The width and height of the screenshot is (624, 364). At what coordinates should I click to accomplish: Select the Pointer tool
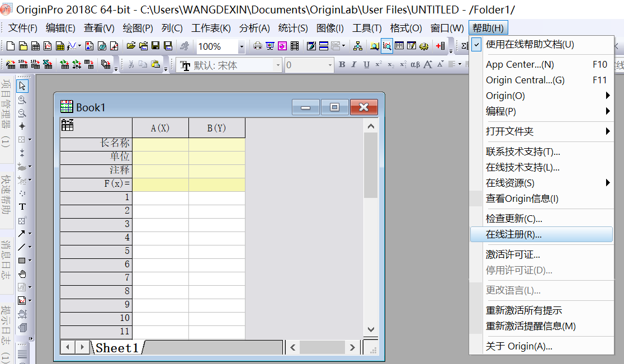pos(22,86)
